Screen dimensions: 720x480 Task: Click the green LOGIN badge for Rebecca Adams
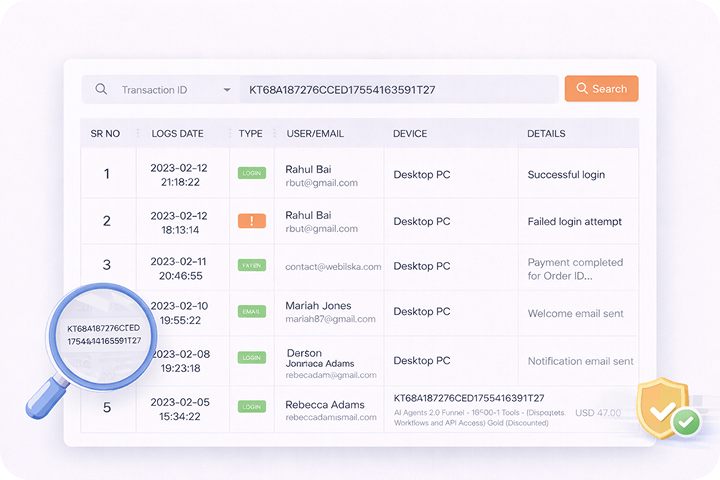click(x=252, y=407)
